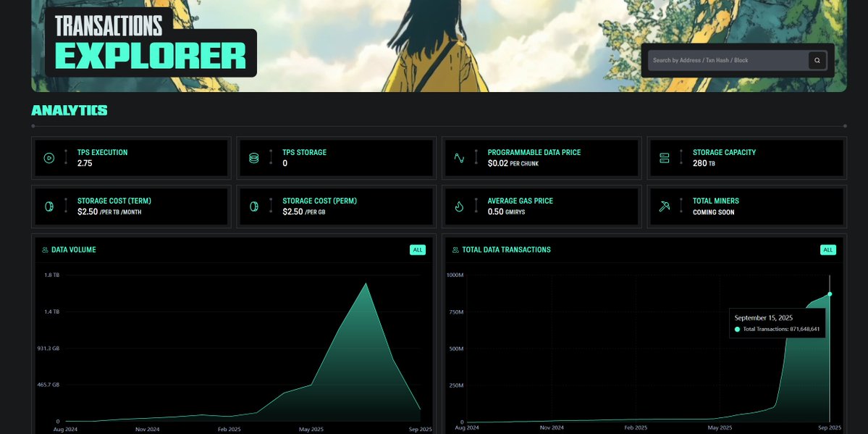Click the 1000M axis label
This screenshot has width=868, height=434.
455,275
